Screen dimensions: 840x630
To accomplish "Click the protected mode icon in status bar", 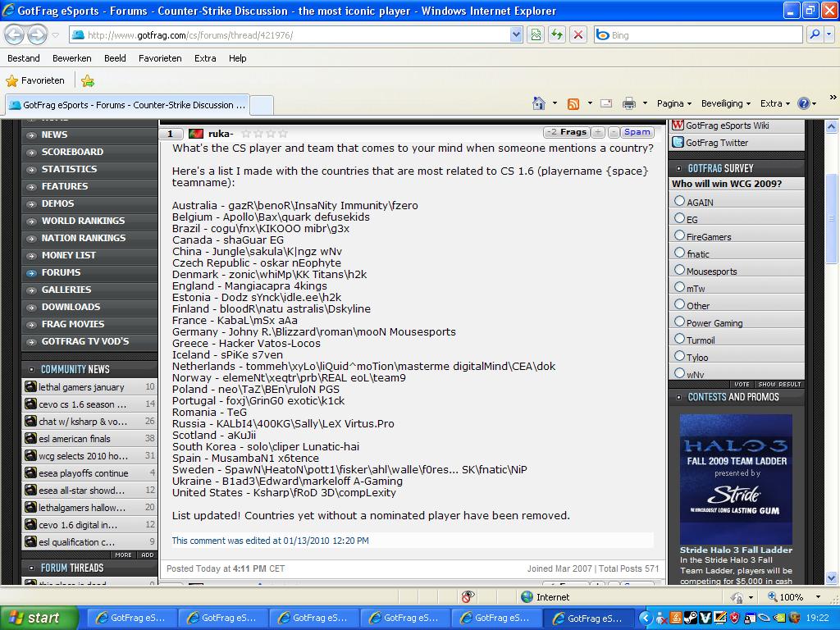I will tap(737, 597).
